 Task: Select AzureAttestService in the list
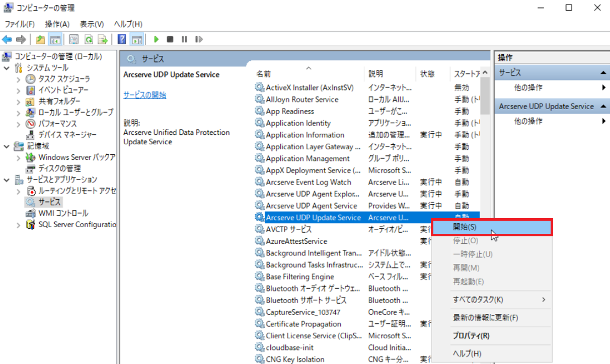coord(343,241)
